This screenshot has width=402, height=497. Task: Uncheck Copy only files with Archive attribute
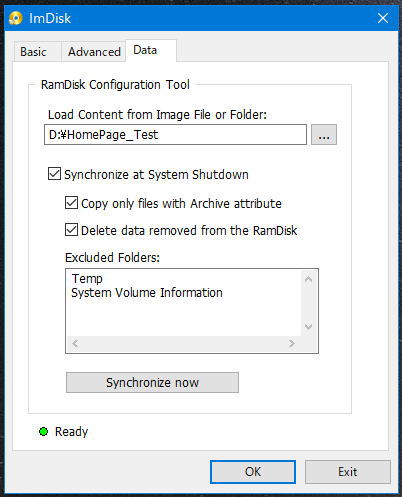pyautogui.click(x=71, y=203)
